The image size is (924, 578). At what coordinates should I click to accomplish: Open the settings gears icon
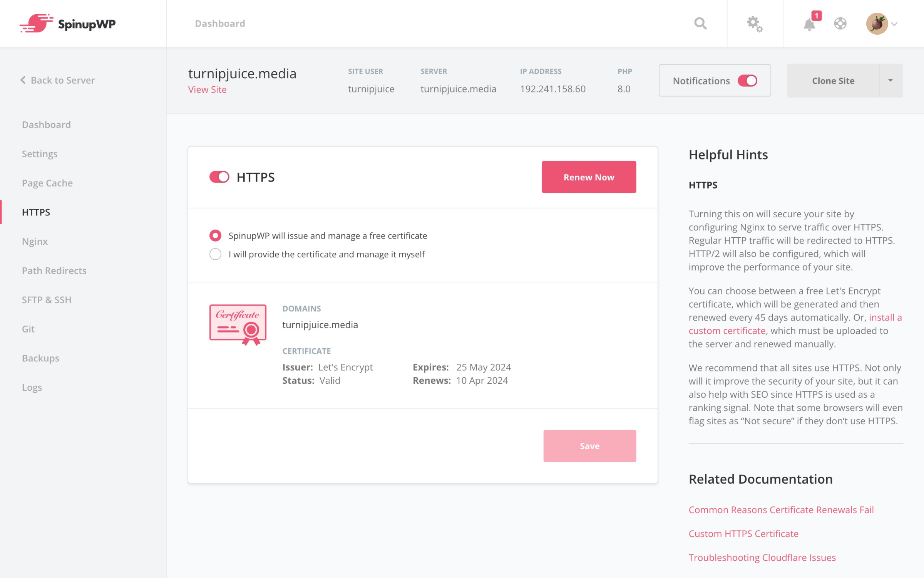(755, 24)
